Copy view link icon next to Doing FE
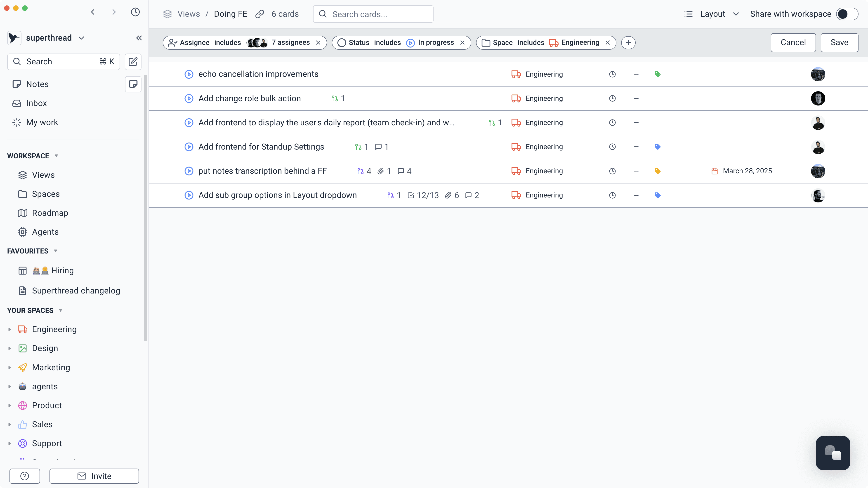 click(x=259, y=14)
